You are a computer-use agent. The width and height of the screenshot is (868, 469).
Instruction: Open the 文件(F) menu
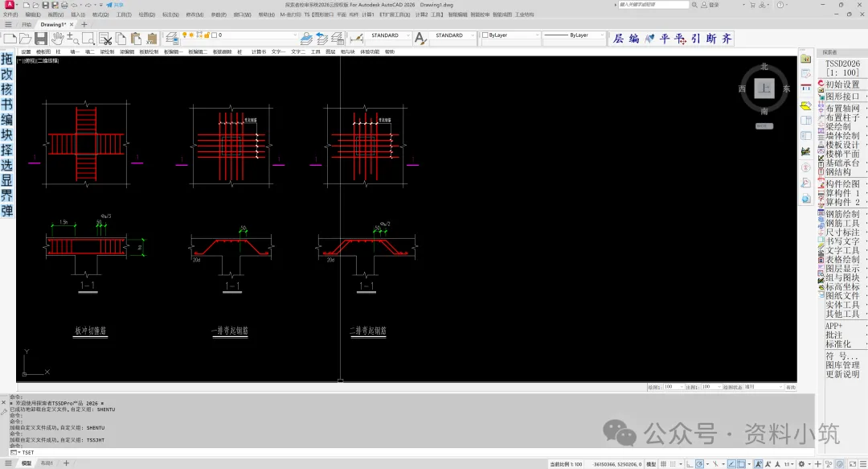(10, 14)
